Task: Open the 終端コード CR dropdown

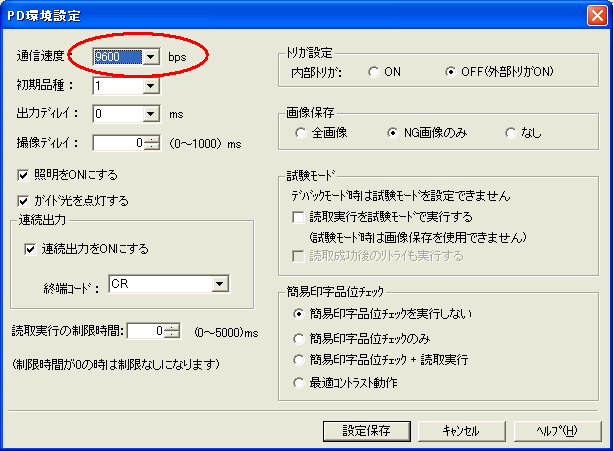Action: [220, 283]
